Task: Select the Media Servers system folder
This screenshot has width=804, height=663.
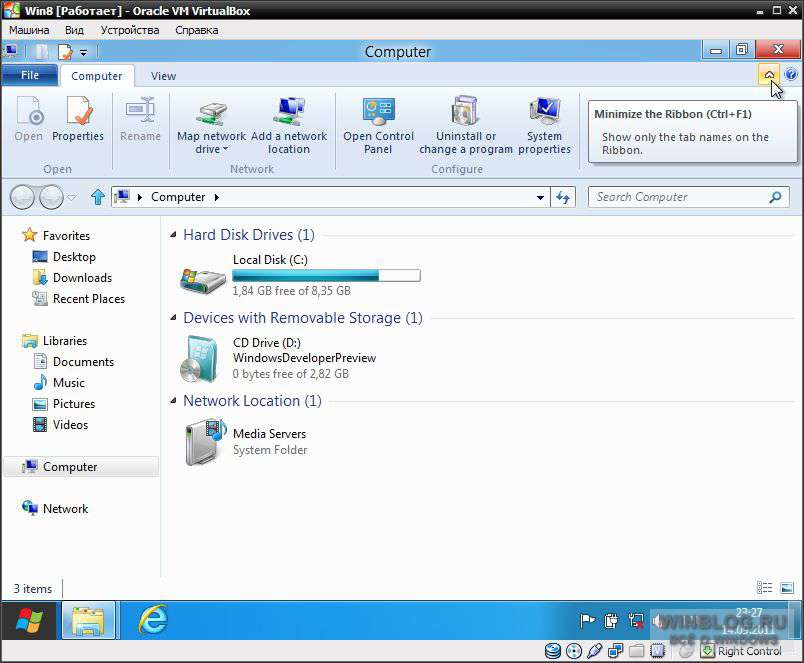Action: click(246, 441)
